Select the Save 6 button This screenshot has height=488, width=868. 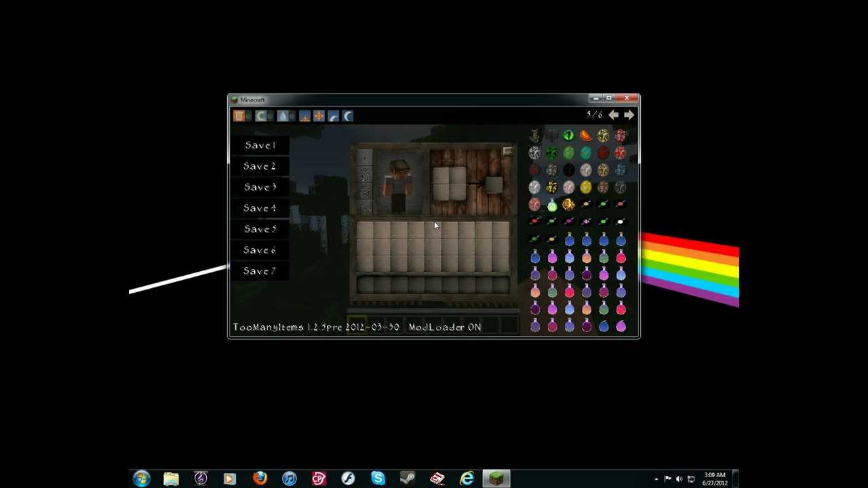point(260,250)
